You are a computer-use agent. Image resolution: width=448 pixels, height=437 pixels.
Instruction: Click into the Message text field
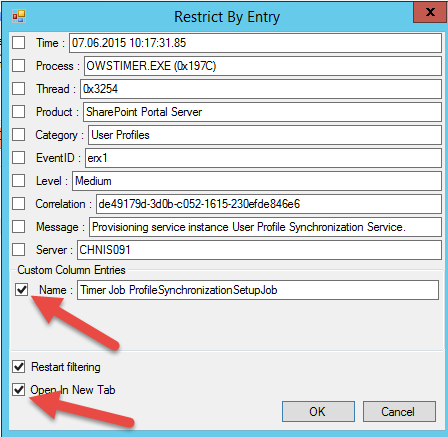coord(265,227)
